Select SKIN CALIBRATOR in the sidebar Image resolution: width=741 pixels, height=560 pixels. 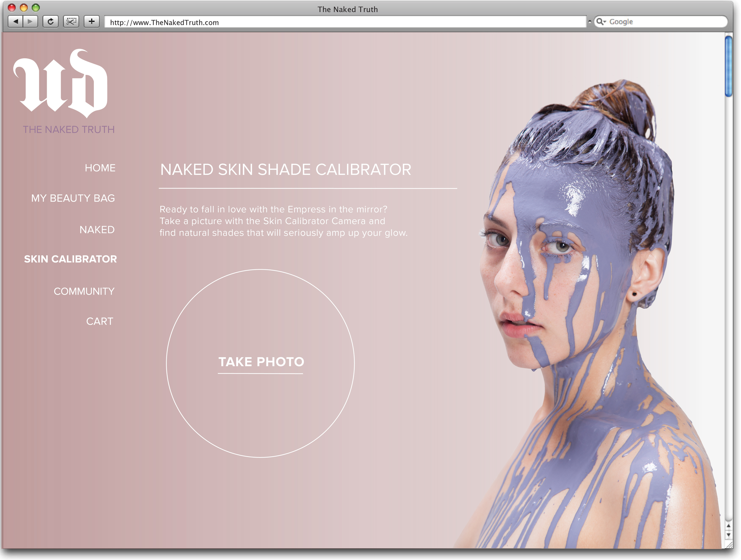click(70, 259)
